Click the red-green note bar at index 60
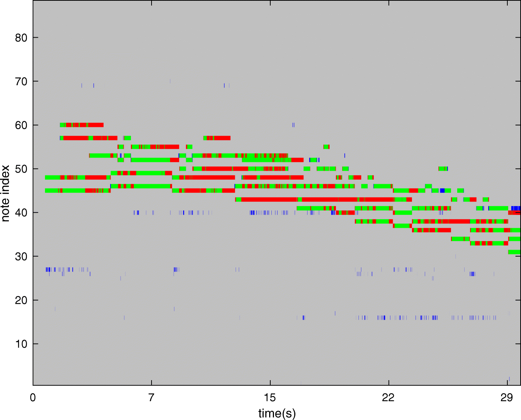Image resolution: width=521 pixels, height=420 pixels. [x=81, y=125]
